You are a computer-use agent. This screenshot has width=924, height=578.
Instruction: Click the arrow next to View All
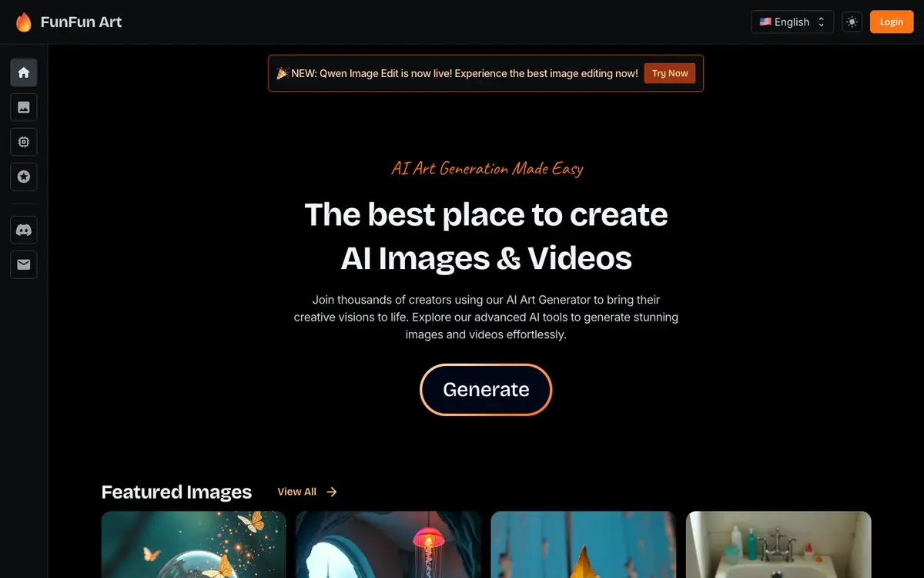[332, 492]
